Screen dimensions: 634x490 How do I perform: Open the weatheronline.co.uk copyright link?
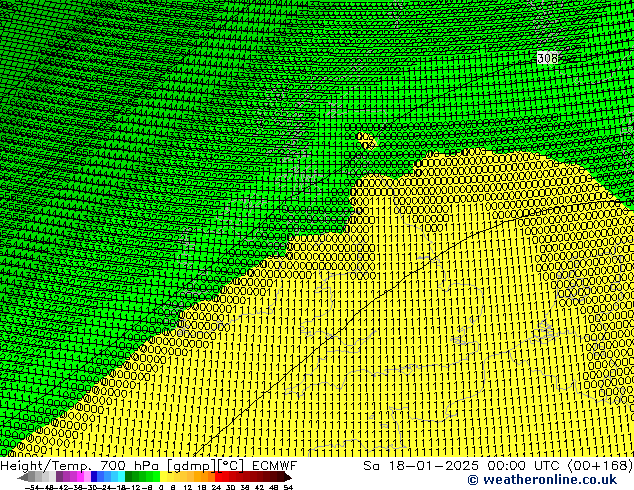[542, 480]
